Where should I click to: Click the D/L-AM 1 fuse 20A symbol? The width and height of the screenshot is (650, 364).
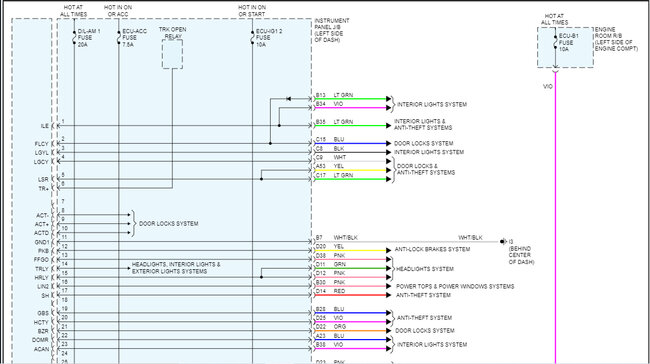point(74,37)
